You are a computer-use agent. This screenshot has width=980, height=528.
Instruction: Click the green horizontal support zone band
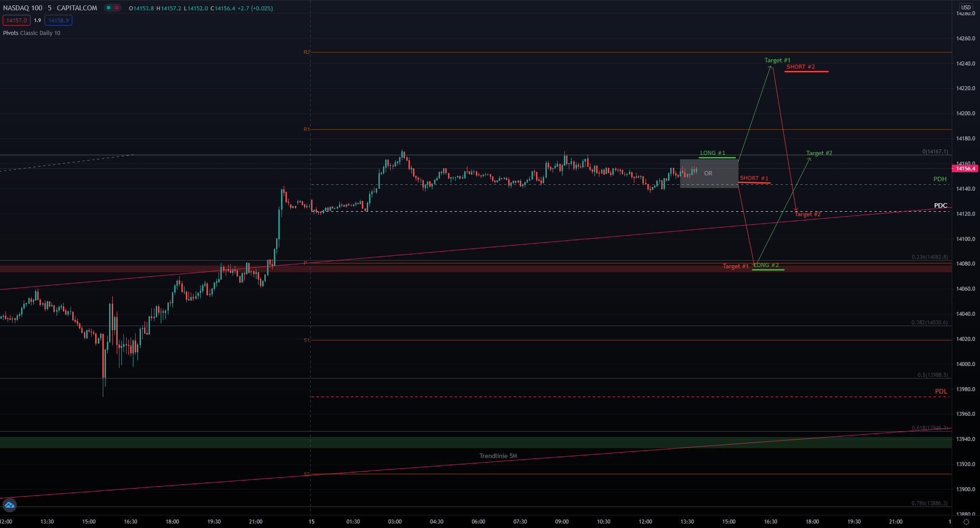point(449,442)
